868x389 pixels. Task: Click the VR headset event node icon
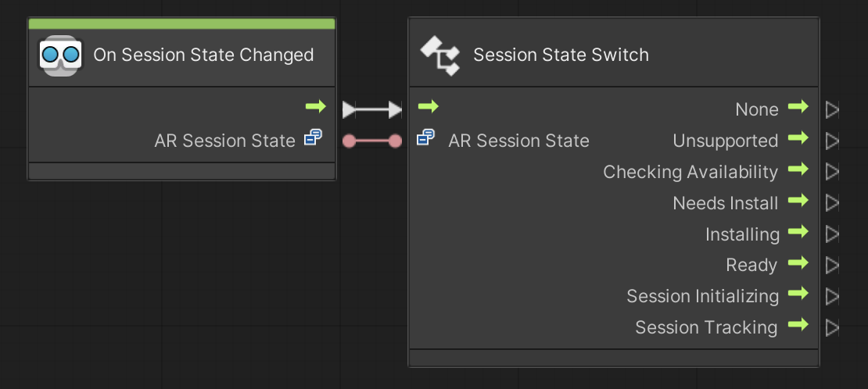59,55
